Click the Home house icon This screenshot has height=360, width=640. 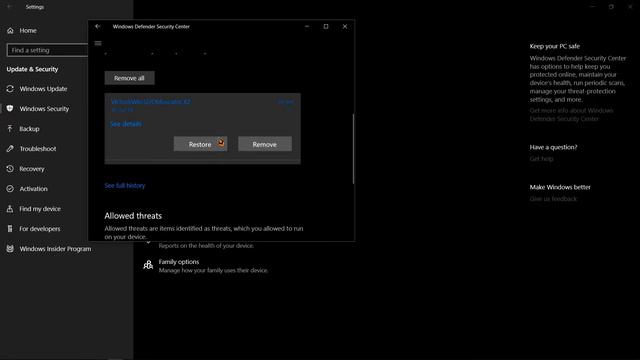pyautogui.click(x=10, y=31)
